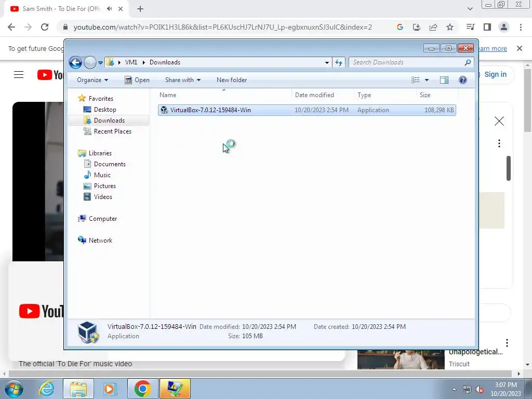The image size is (532, 399).
Task: Click the Chrome taskbar icon
Action: tap(142, 389)
